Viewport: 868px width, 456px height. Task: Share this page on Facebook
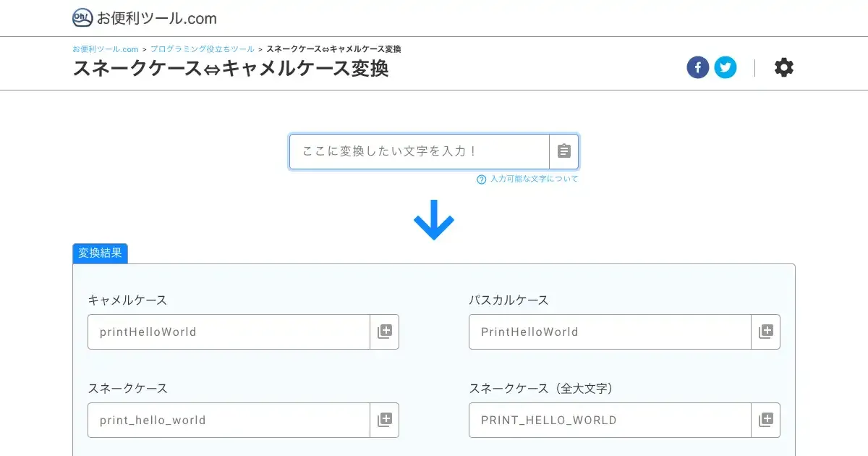point(698,68)
